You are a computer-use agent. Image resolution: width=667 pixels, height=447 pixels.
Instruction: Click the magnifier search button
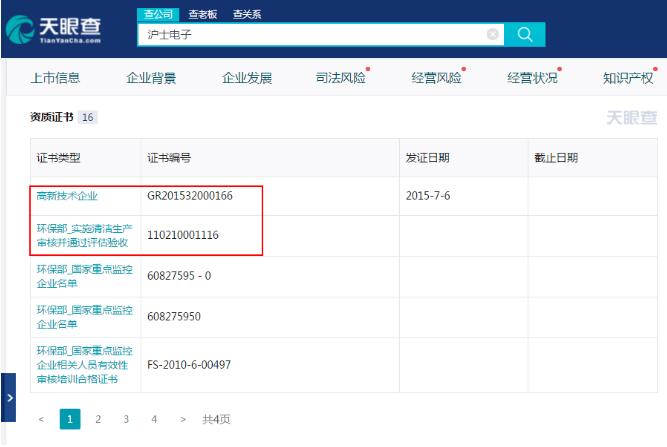click(x=524, y=34)
